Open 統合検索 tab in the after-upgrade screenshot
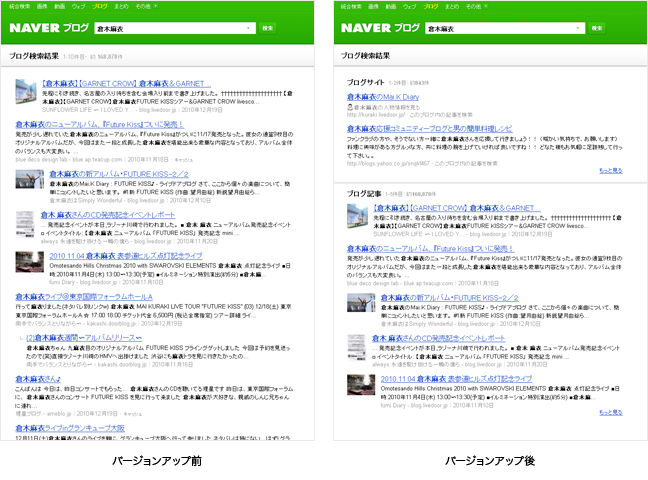 351,6
